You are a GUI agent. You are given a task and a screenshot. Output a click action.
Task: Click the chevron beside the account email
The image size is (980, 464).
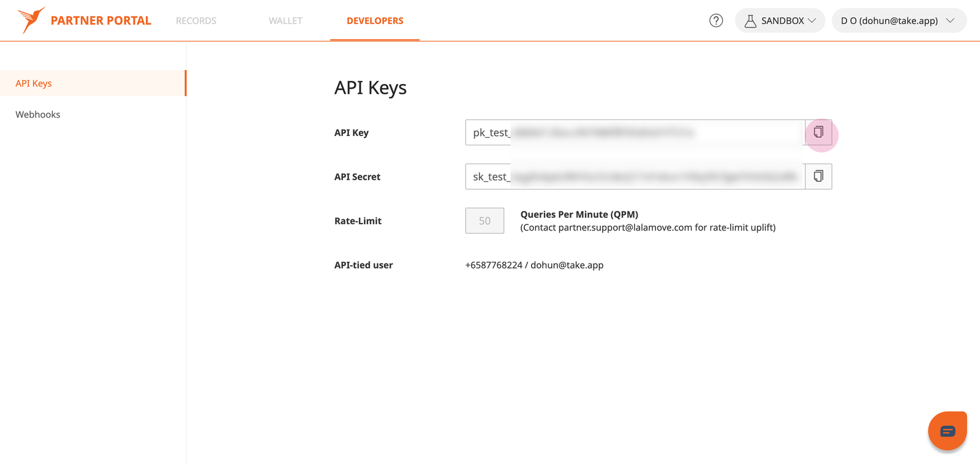951,21
